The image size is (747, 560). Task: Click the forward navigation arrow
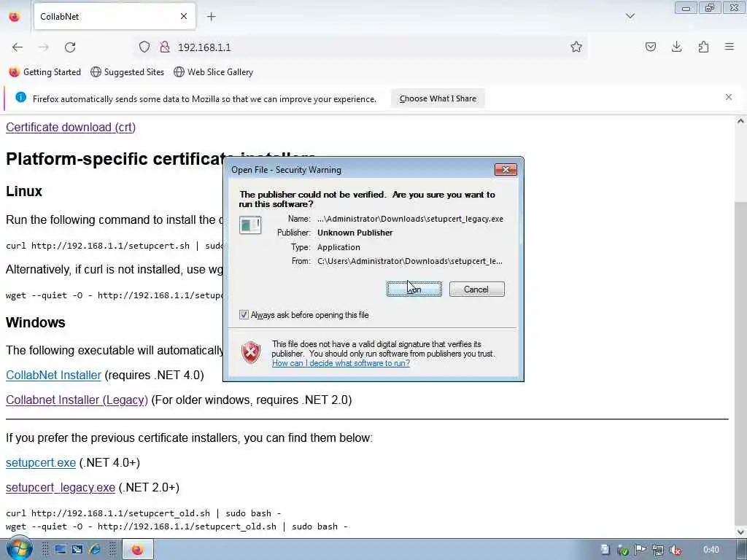click(x=44, y=47)
